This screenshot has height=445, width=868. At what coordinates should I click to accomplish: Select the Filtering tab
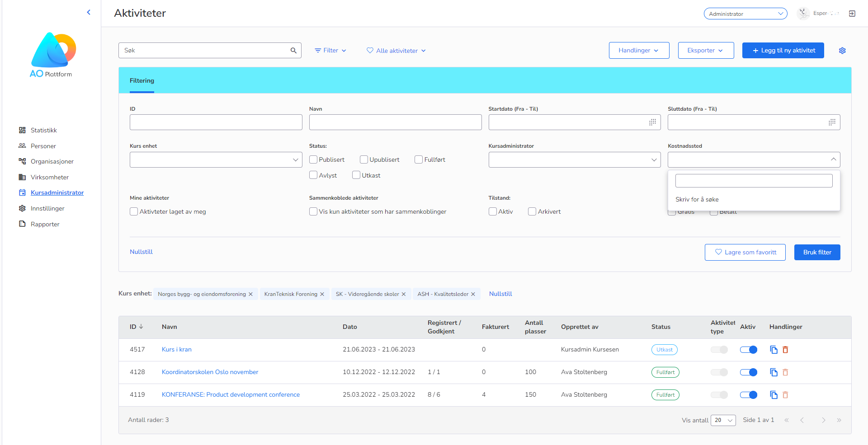point(142,80)
